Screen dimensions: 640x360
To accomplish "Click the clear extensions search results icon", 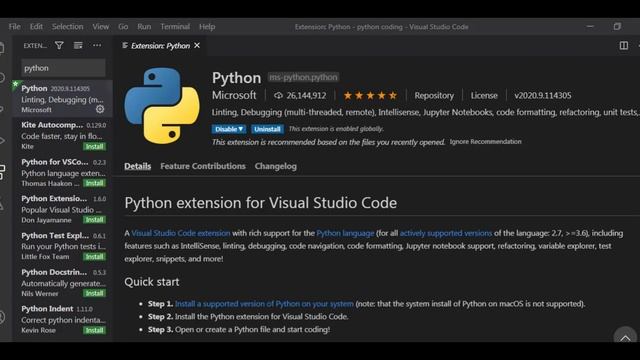I will 78,45.
